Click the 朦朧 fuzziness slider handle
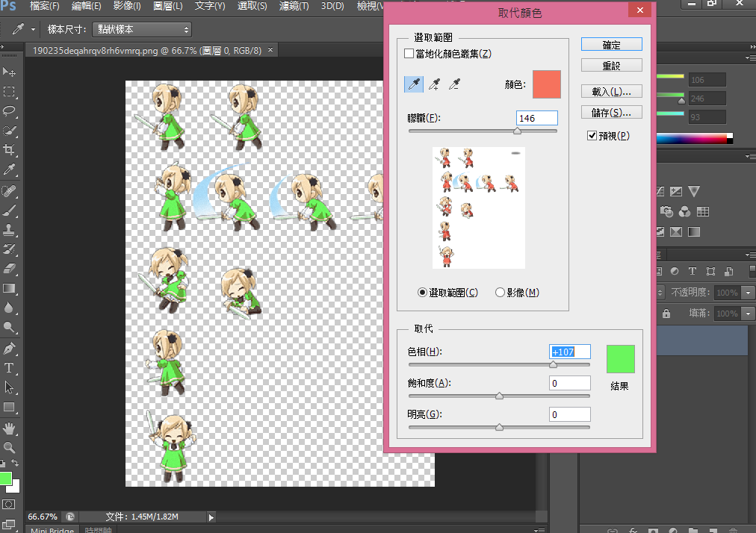 tap(518, 131)
